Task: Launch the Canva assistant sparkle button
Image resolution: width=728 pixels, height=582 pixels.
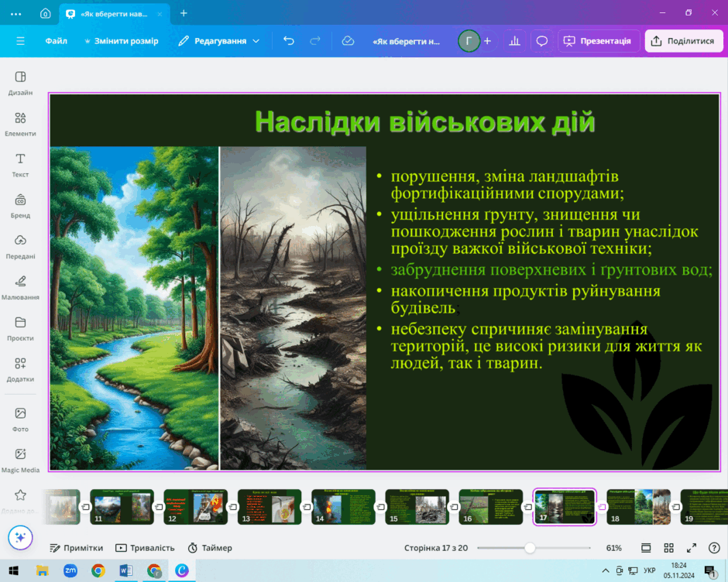Action: tap(20, 537)
